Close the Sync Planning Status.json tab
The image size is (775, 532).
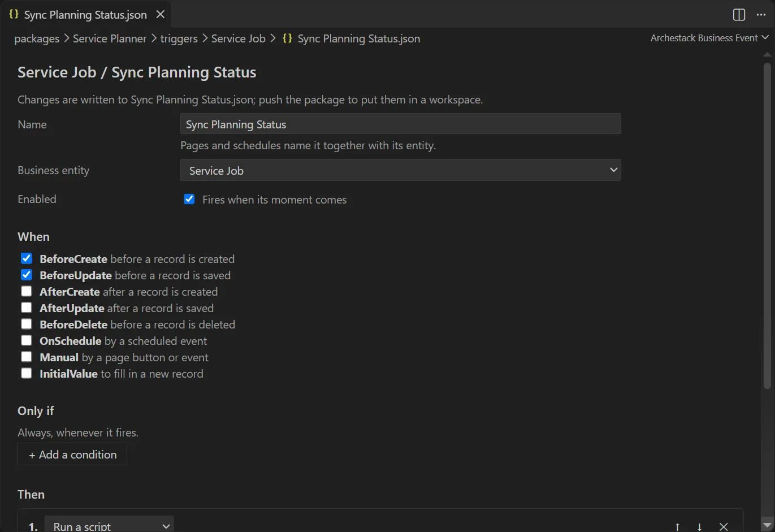point(161,14)
